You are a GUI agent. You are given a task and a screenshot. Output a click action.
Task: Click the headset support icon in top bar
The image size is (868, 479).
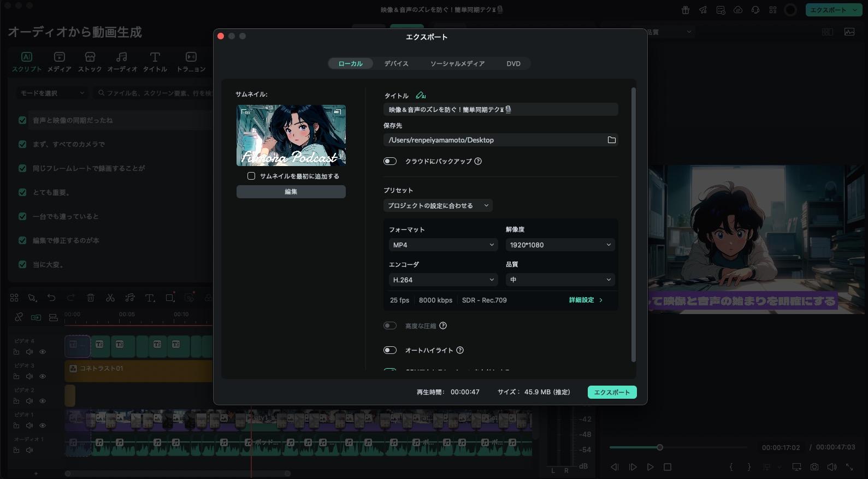click(755, 10)
